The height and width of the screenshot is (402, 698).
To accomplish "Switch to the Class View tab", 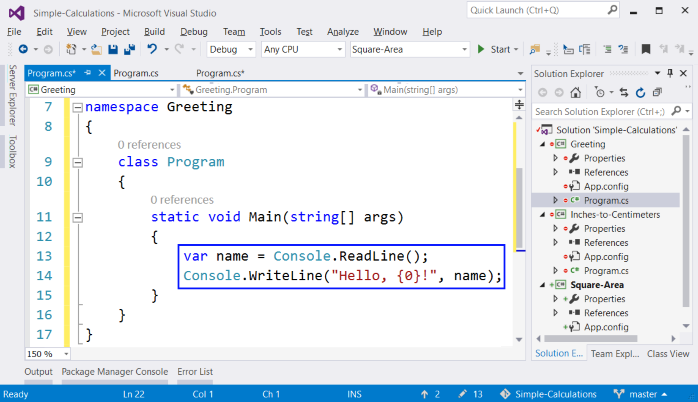I will tap(668, 353).
